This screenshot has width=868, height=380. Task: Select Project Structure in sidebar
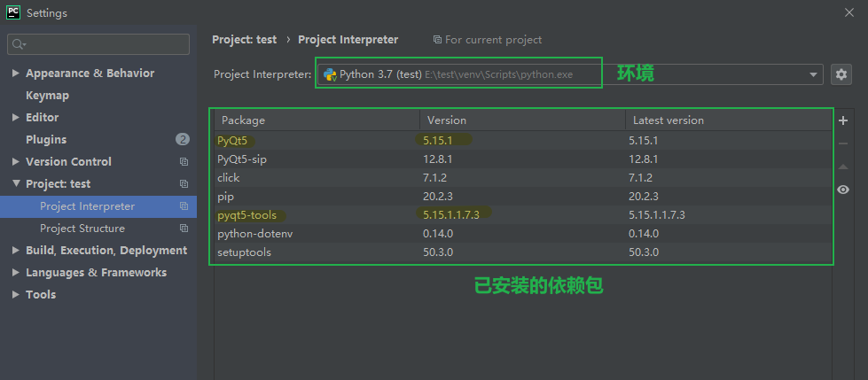[x=98, y=229]
